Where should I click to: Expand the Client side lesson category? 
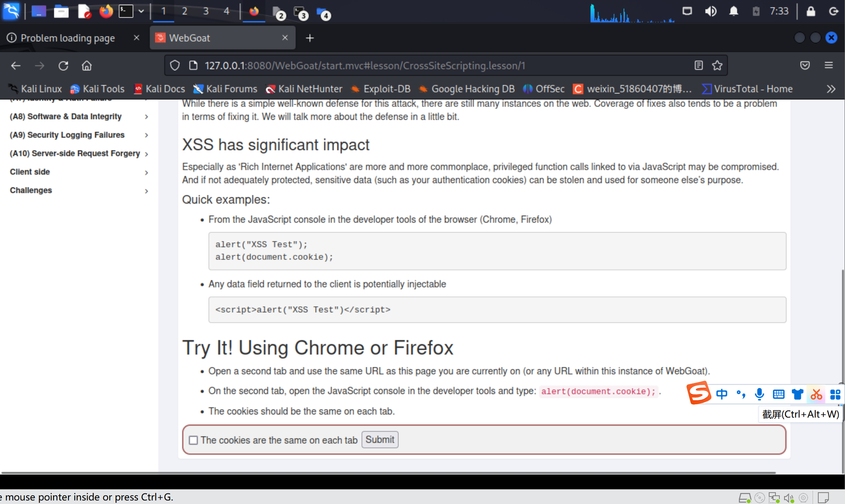[x=79, y=172]
